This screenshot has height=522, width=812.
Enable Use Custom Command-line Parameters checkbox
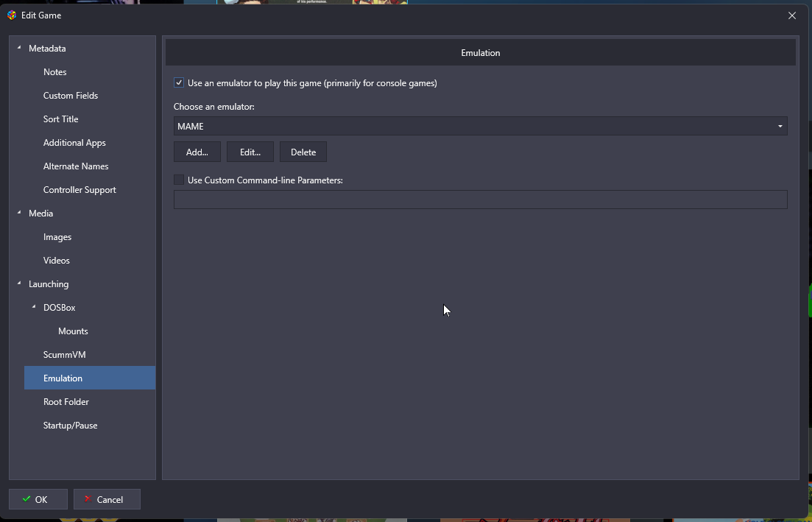(179, 180)
